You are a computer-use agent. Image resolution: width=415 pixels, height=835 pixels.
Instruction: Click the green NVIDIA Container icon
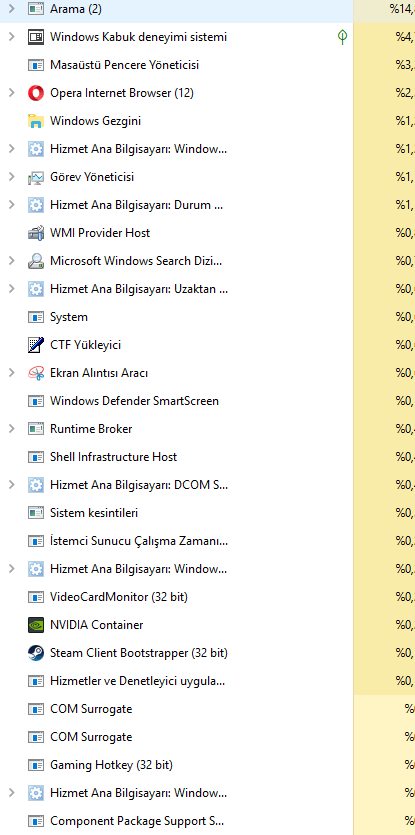(x=36, y=625)
